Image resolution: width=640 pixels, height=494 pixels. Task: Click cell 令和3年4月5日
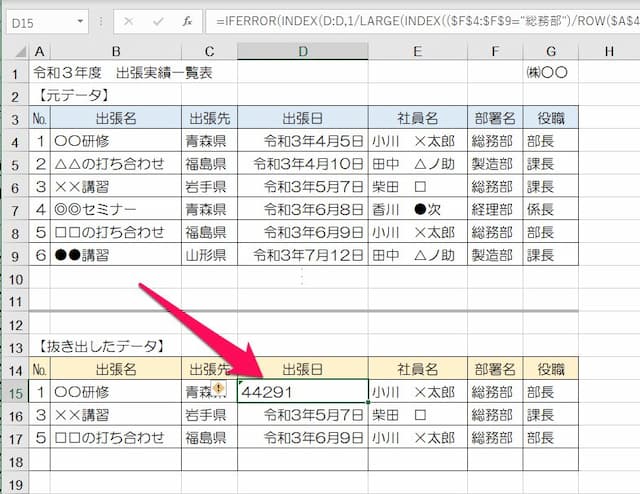[x=303, y=141]
